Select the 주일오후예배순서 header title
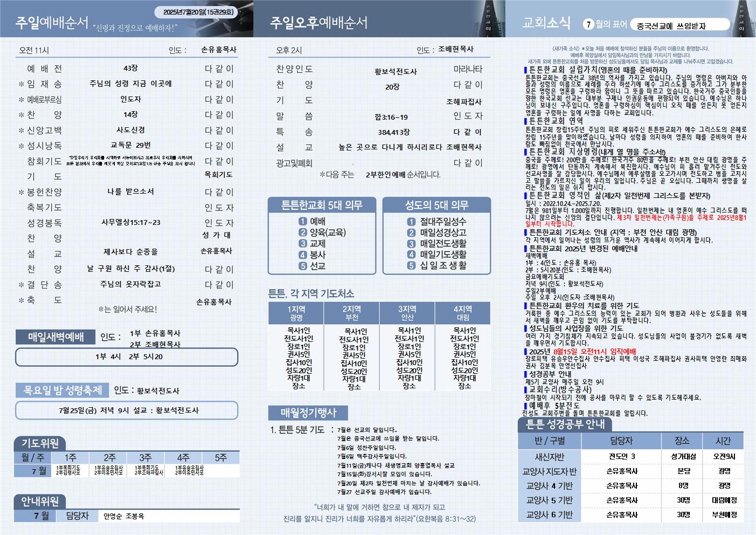The width and height of the screenshot is (756, 535). click(x=318, y=23)
